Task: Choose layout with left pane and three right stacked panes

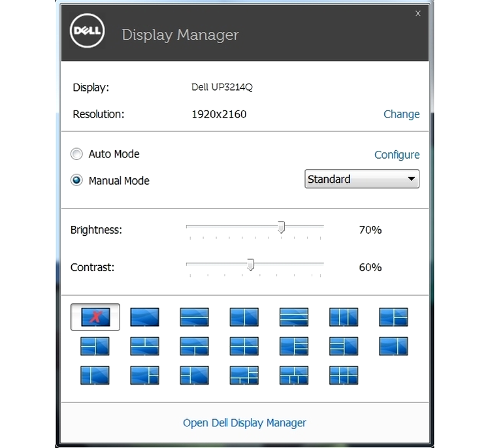Action: (294, 346)
